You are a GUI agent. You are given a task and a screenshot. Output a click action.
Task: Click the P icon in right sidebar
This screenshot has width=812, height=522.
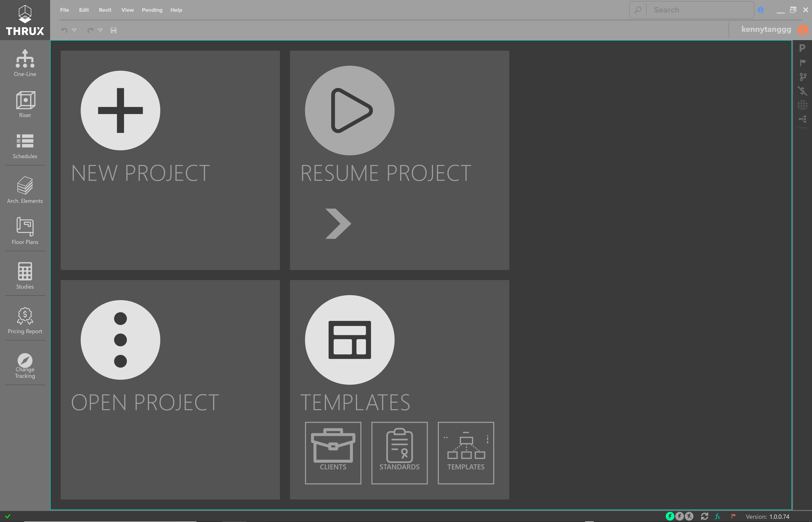point(802,48)
